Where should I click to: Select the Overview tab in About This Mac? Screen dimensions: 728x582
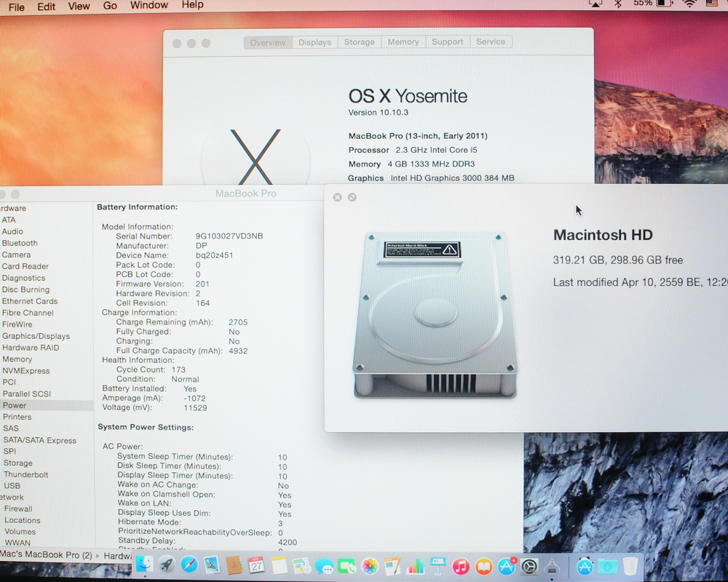268,43
